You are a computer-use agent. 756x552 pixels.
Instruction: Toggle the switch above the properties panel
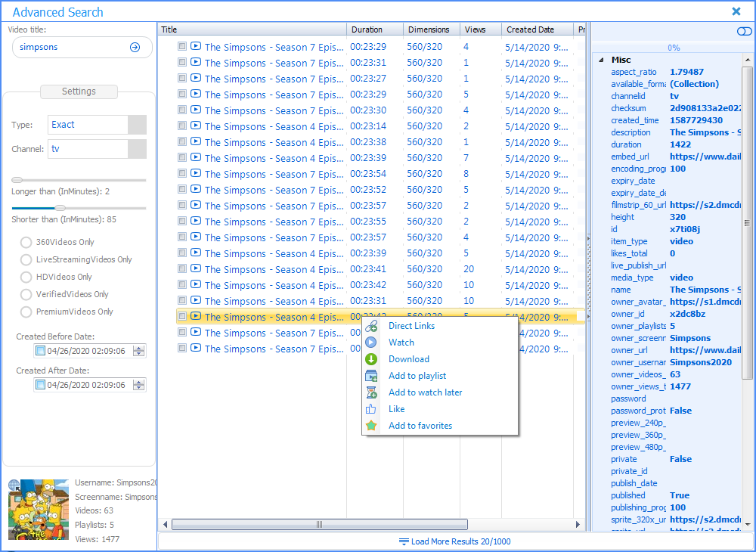[x=744, y=31]
